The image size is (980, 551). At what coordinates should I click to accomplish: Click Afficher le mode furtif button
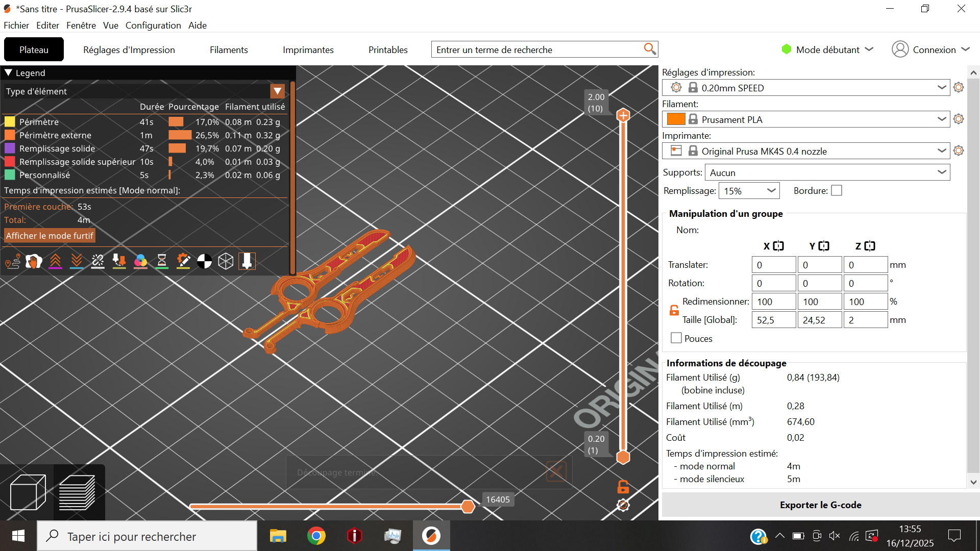(x=50, y=236)
